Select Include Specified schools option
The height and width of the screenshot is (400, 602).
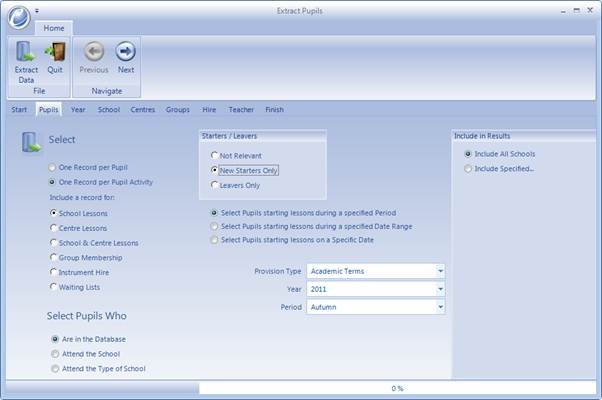click(x=499, y=169)
